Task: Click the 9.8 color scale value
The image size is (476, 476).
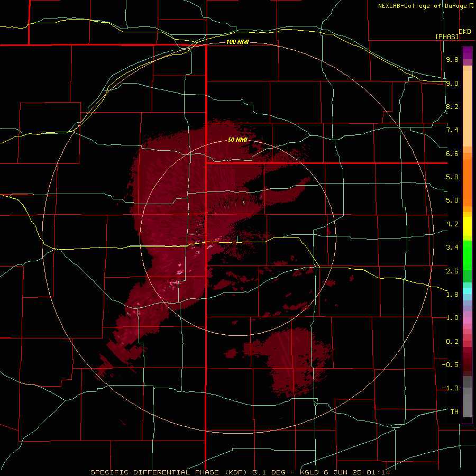Action: pos(452,59)
